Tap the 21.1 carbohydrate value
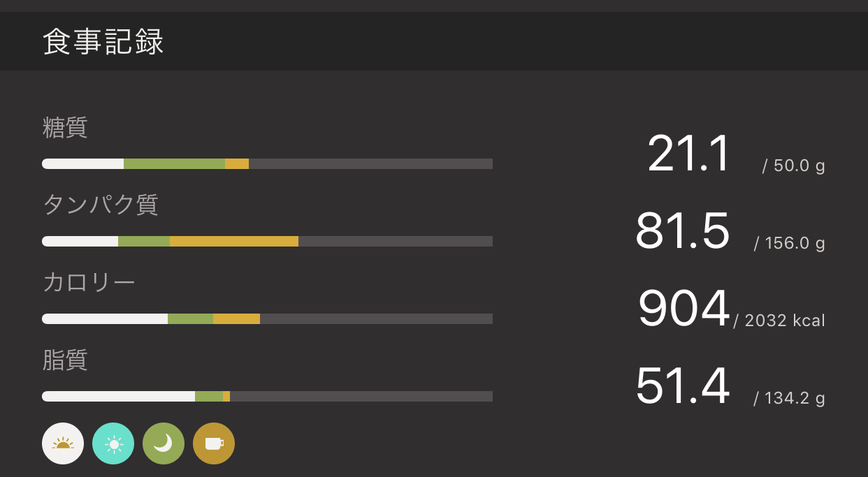Viewport: 868px width, 477px height. pyautogui.click(x=688, y=154)
